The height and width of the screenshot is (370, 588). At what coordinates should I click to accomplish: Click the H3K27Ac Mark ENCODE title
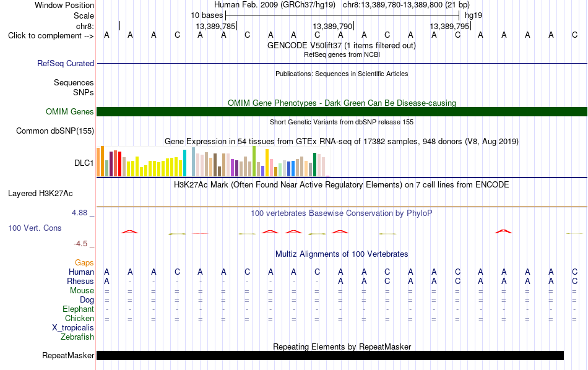(x=341, y=185)
